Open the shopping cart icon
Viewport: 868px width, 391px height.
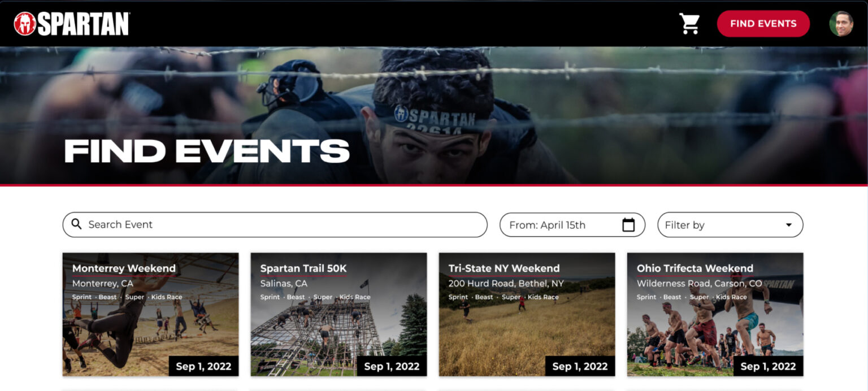click(x=689, y=24)
